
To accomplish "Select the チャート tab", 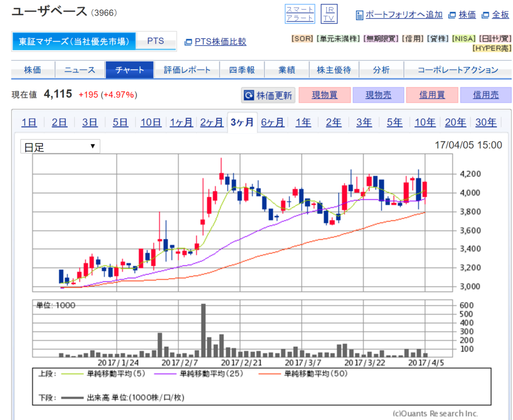I will pos(130,70).
